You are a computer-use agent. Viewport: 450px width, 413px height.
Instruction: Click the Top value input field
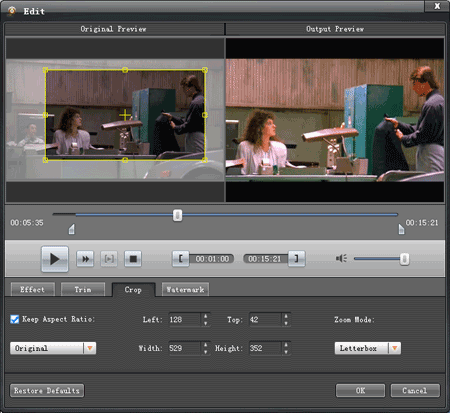click(265, 320)
